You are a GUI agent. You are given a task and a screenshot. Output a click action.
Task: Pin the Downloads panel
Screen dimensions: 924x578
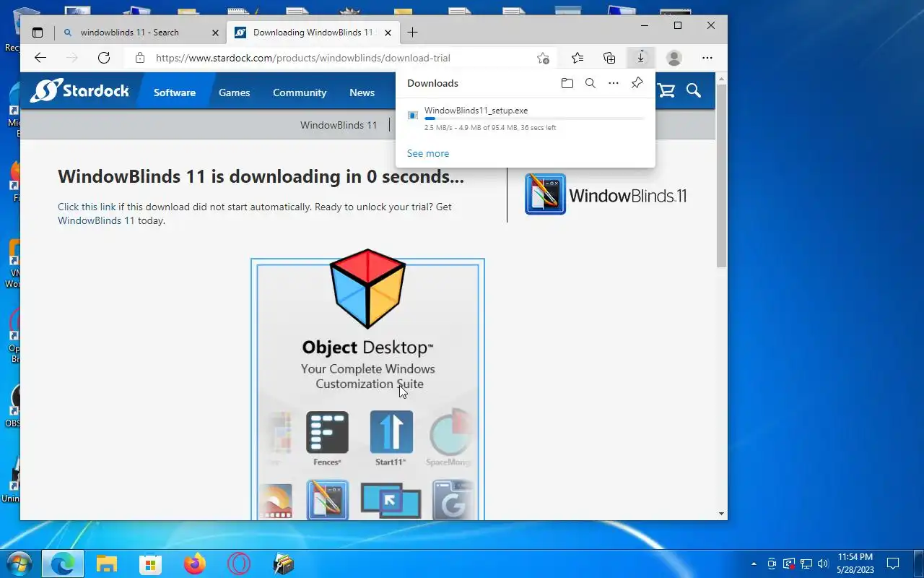637,83
